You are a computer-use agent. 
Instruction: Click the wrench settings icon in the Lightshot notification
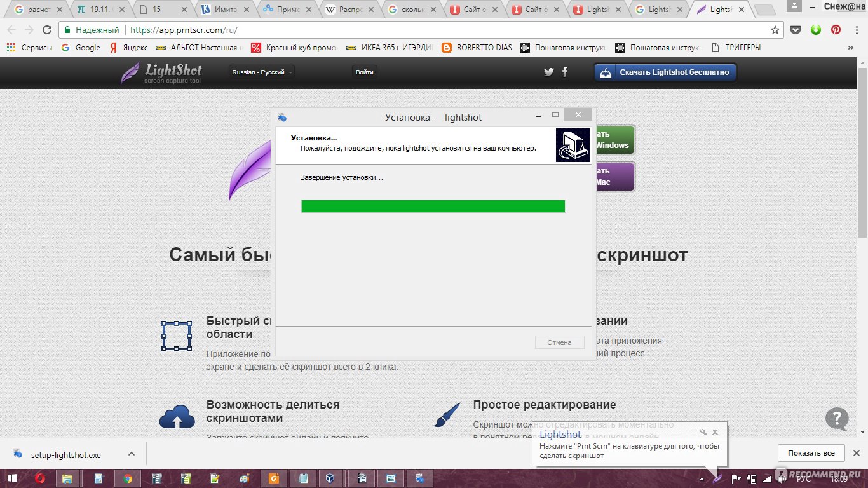(x=703, y=432)
